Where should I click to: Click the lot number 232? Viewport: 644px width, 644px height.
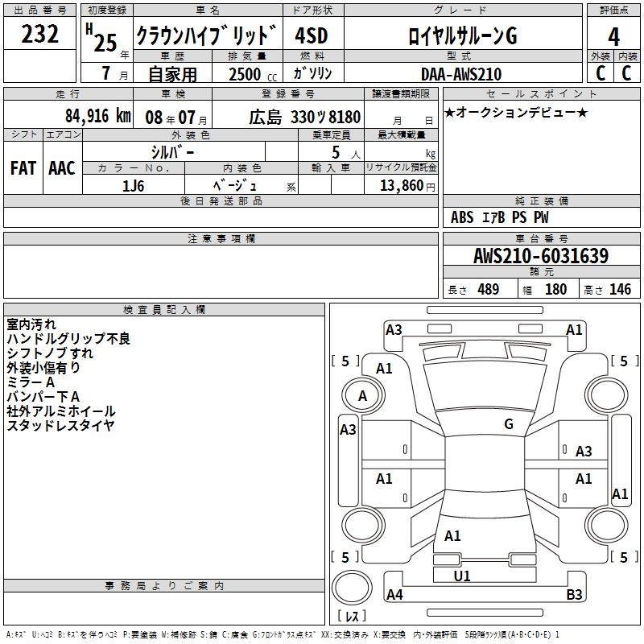(39, 34)
